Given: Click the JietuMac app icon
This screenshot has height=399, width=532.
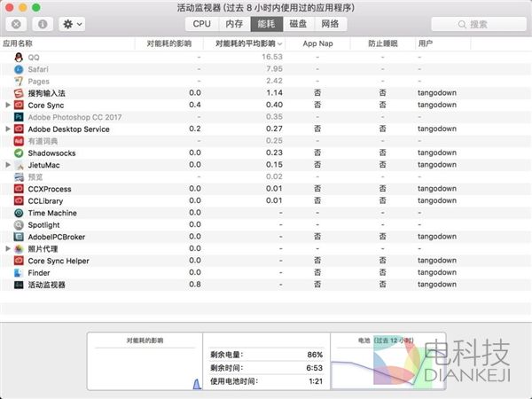Looking at the screenshot, I should (x=19, y=165).
